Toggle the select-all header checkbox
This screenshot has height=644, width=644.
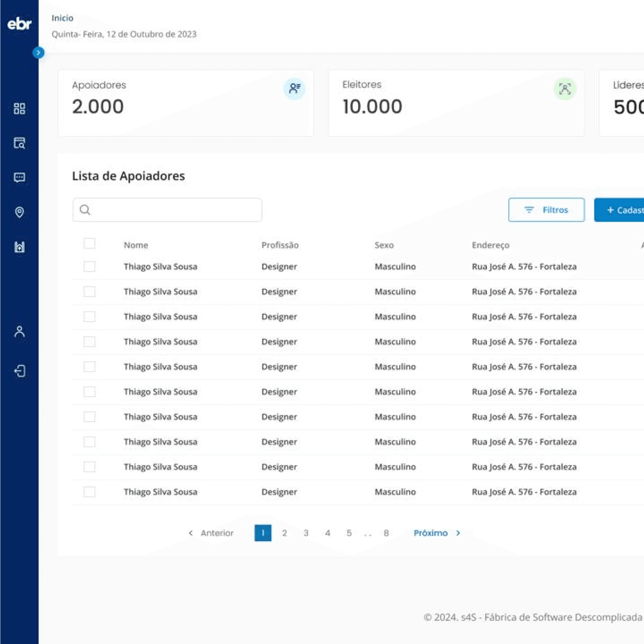[x=89, y=243]
